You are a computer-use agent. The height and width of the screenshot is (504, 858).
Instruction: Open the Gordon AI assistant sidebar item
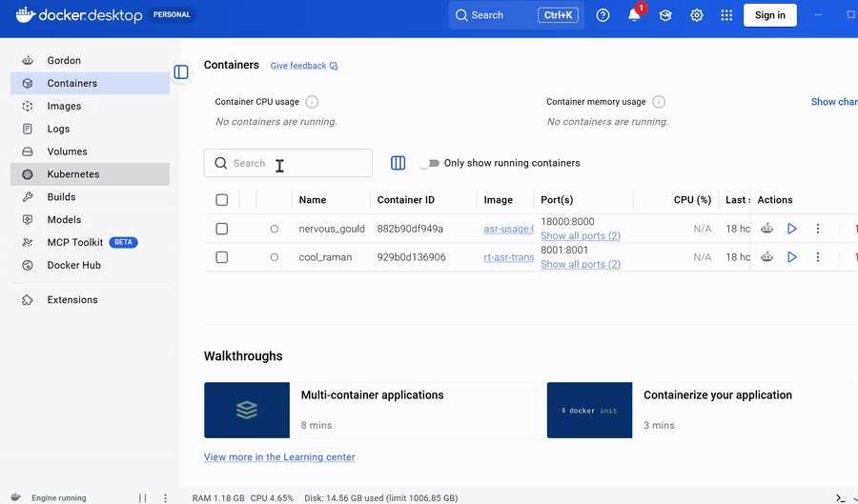(x=90, y=60)
